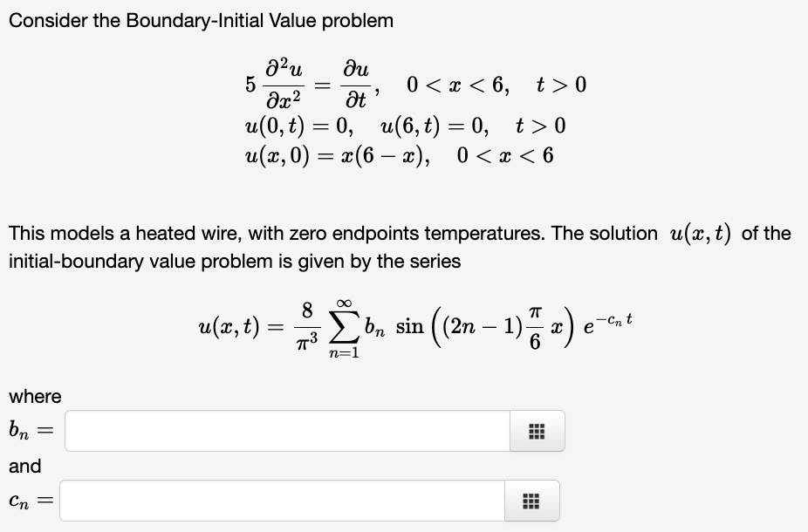The height and width of the screenshot is (532, 808).
Task: Click the grid palette icon beside the first answer box
Action: pyautogui.click(x=536, y=429)
